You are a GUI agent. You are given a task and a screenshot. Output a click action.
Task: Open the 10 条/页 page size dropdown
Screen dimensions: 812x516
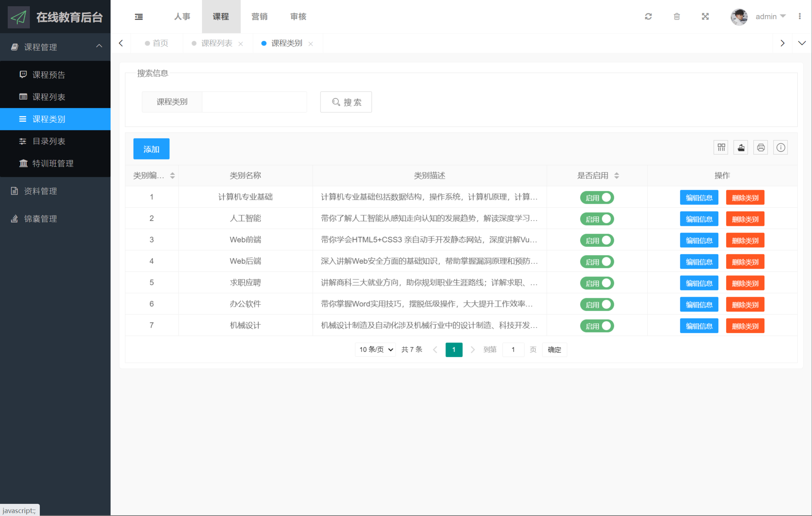[375, 350]
